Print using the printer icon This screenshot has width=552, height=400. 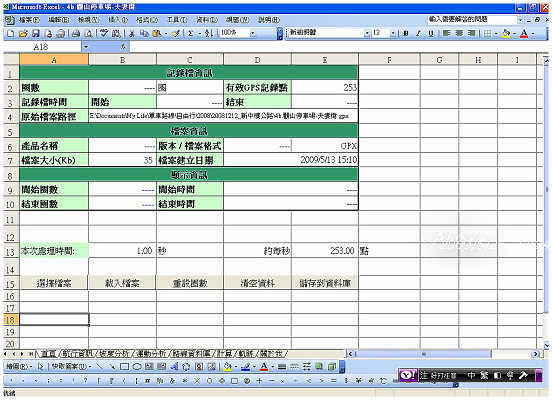click(76, 33)
